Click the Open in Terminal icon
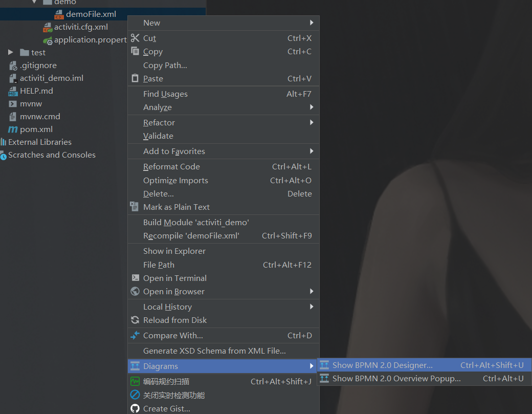 pos(135,277)
